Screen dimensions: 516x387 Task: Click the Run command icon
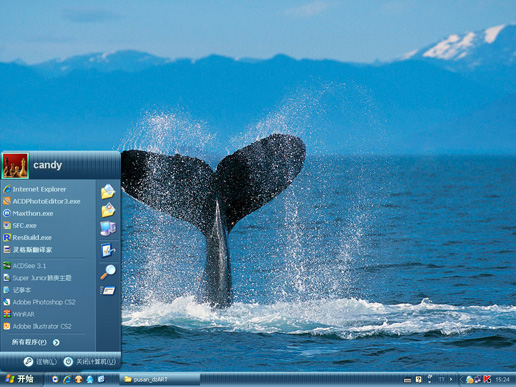pyautogui.click(x=108, y=291)
